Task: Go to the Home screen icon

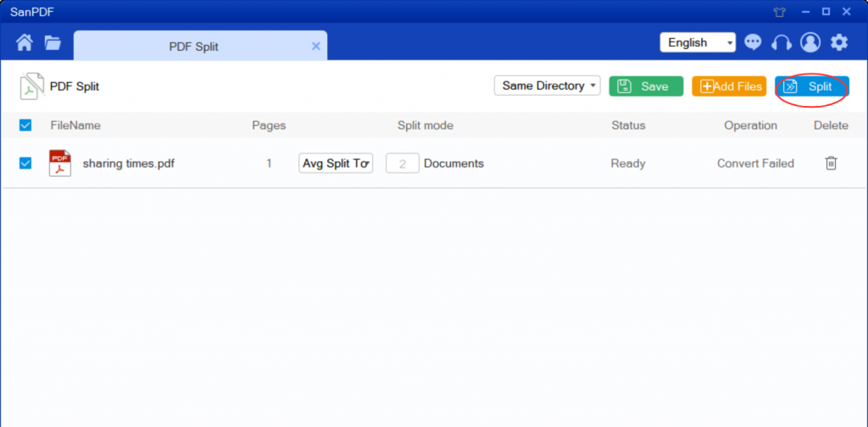Action: pos(24,42)
